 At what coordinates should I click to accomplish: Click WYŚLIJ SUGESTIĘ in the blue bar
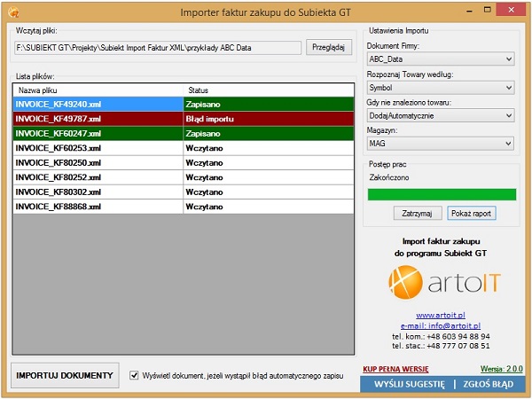(409, 385)
